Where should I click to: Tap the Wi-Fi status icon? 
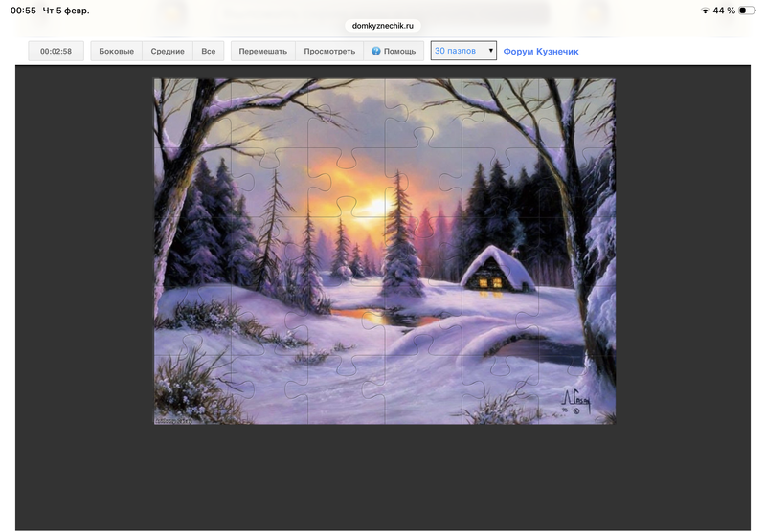(x=705, y=11)
